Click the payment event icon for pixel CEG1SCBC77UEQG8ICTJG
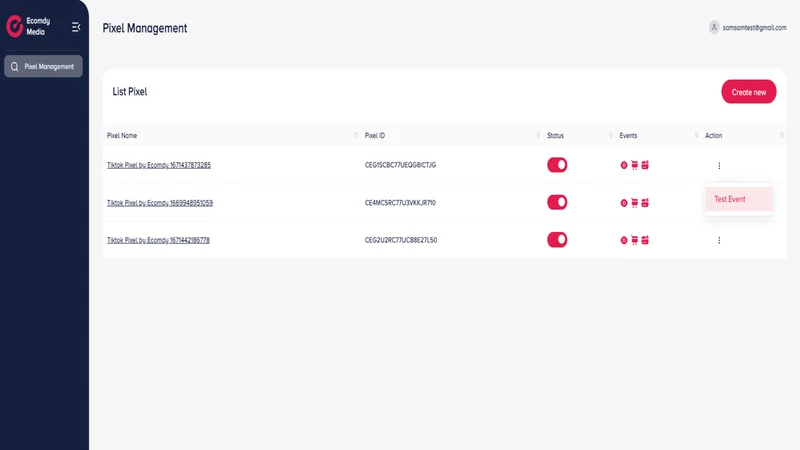Viewport: 800px width, 450px height. [x=645, y=165]
